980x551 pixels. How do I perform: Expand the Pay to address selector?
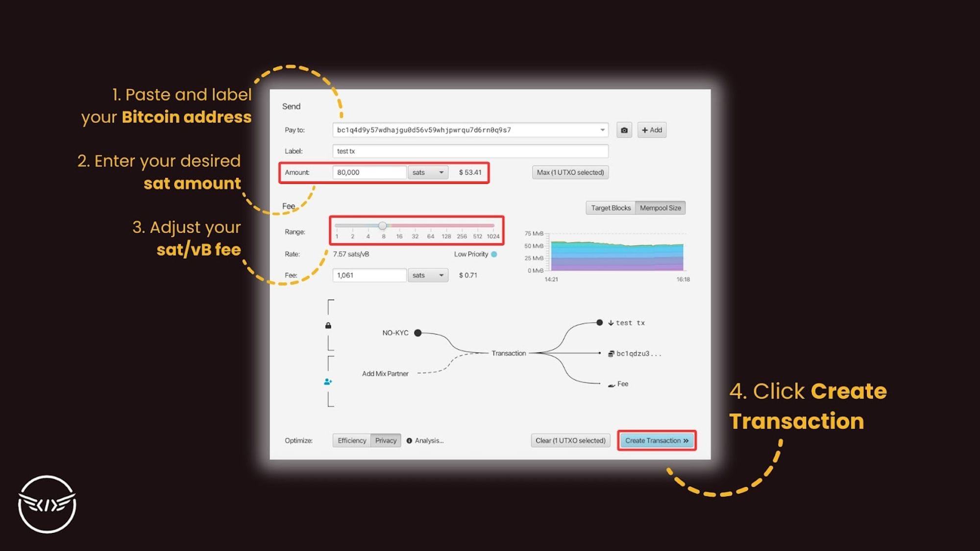pyautogui.click(x=602, y=130)
